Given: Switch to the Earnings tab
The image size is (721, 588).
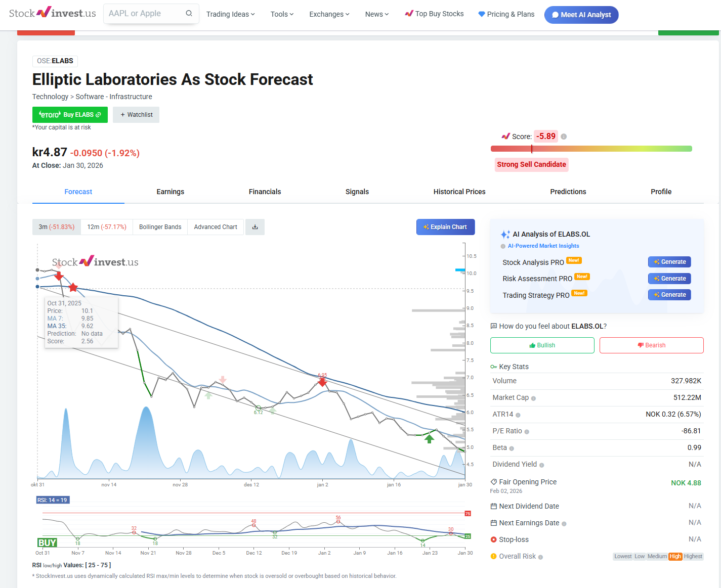Looking at the screenshot, I should [170, 192].
